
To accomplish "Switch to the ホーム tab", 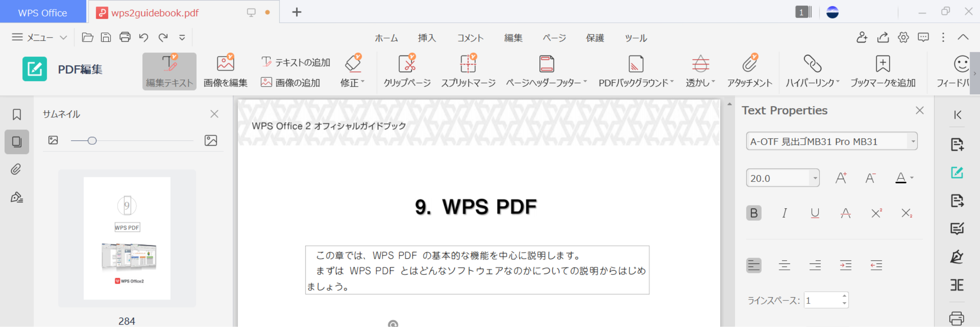I will tap(386, 38).
